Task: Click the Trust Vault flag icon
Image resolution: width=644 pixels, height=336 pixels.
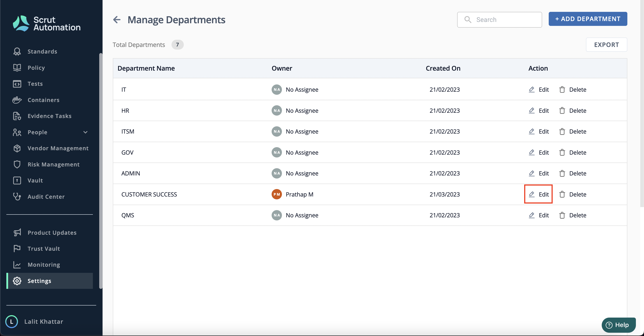Action: tap(17, 249)
